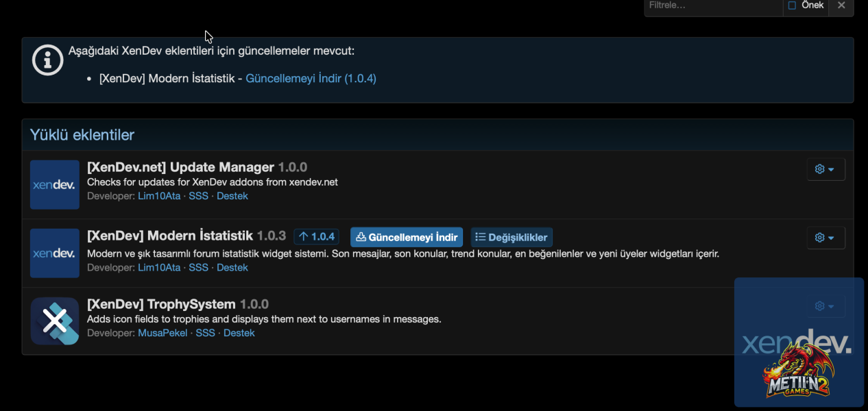Visit developer MusaPekel profile link
The image size is (868, 411).
[x=162, y=333]
